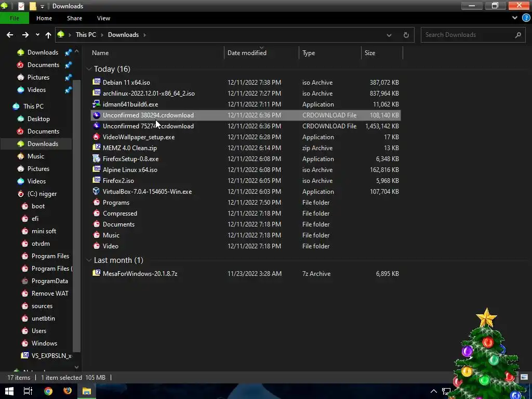
Task: Select the Program Files folder in tree
Action: click(x=50, y=256)
